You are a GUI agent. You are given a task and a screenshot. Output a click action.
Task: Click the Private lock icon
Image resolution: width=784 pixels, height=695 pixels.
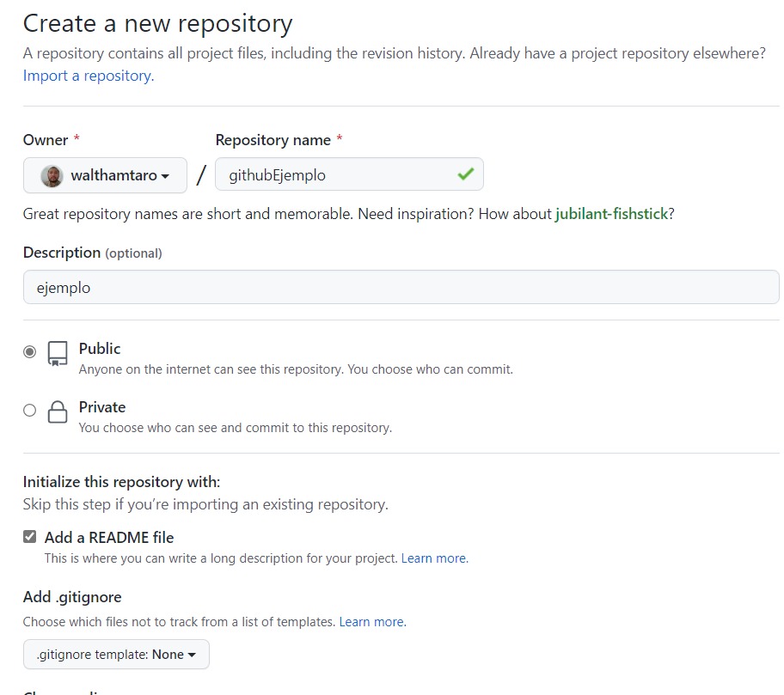[58, 412]
